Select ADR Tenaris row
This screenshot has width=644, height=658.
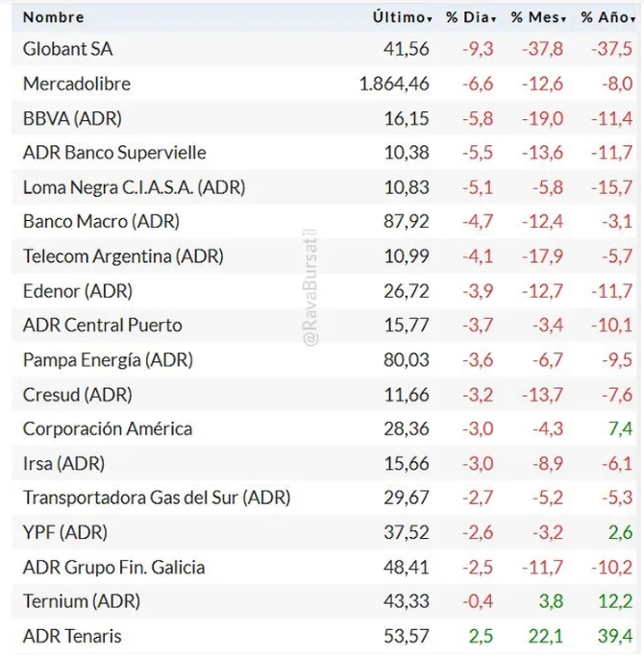[72, 637]
